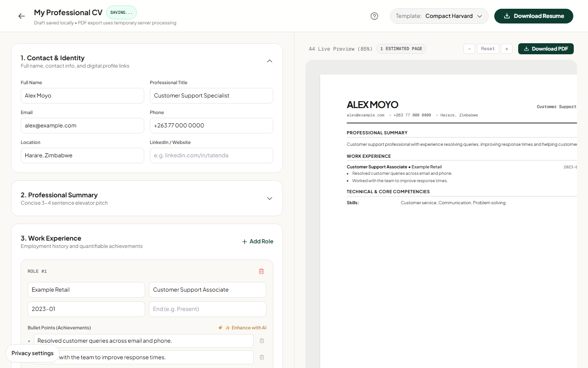The image size is (588, 368).
Task: Edit the Customer Support Associate role field
Action: click(x=208, y=290)
